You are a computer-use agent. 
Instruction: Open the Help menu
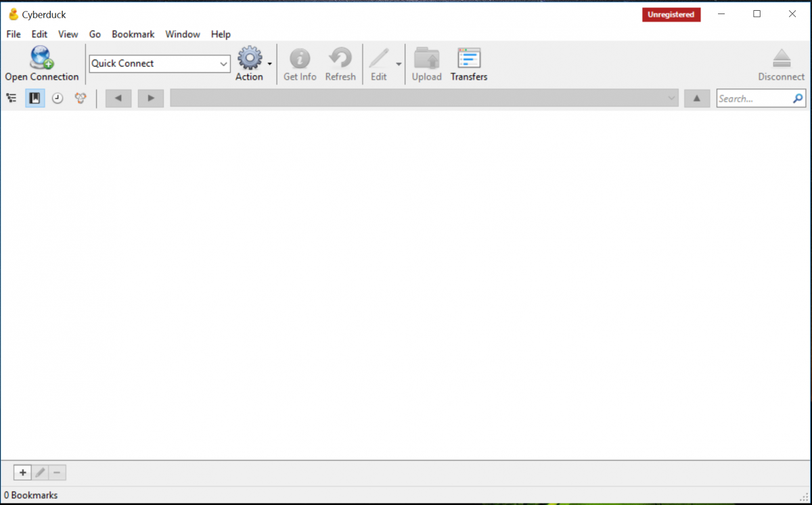tap(221, 34)
